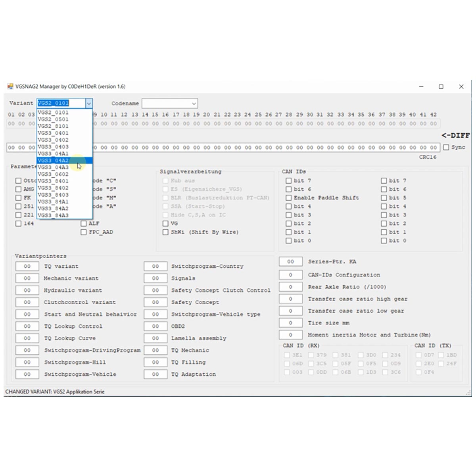Enable the VG checkbox under Signalverarbeitung
Viewport: 476px width, 476px height.
click(x=165, y=223)
